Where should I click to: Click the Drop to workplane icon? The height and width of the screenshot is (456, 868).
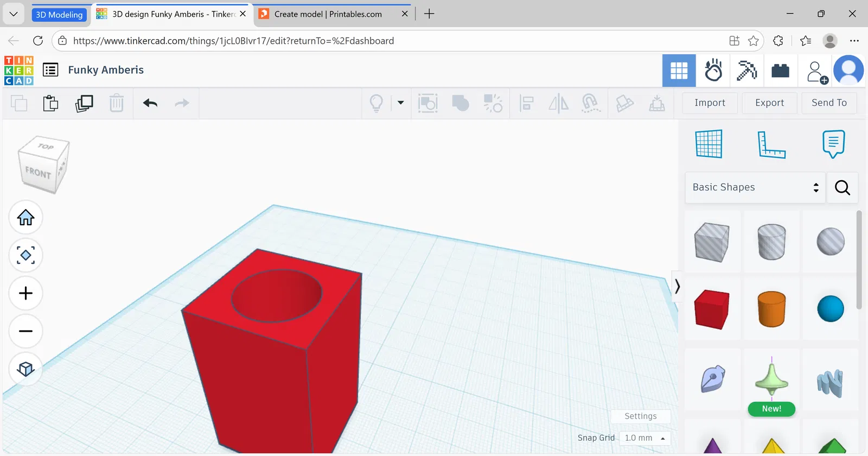[657, 103]
